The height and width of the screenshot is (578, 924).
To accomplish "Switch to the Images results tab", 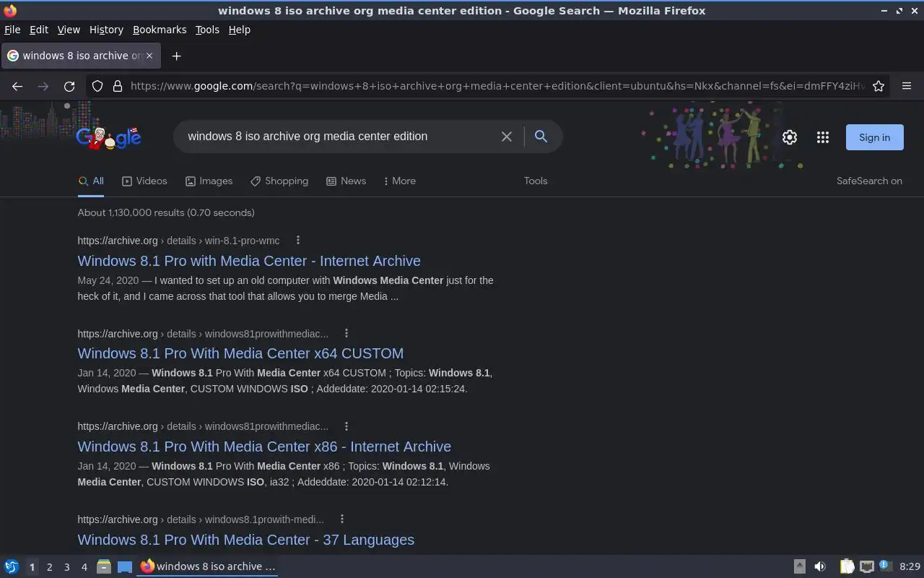I will pos(209,181).
